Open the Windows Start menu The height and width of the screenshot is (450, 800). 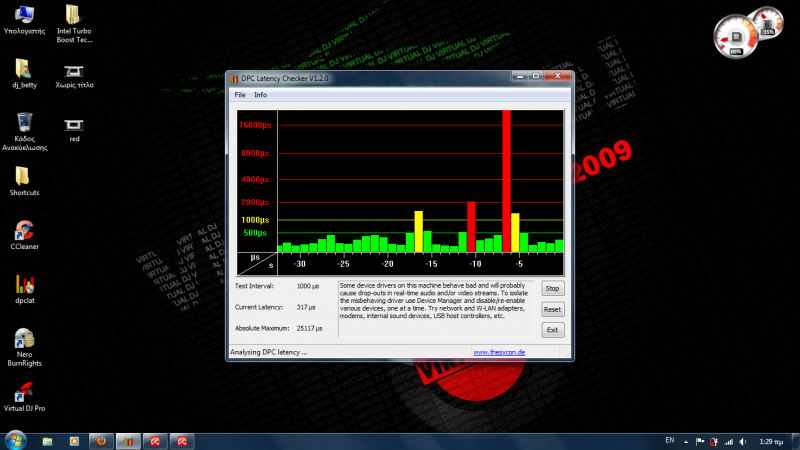point(15,441)
